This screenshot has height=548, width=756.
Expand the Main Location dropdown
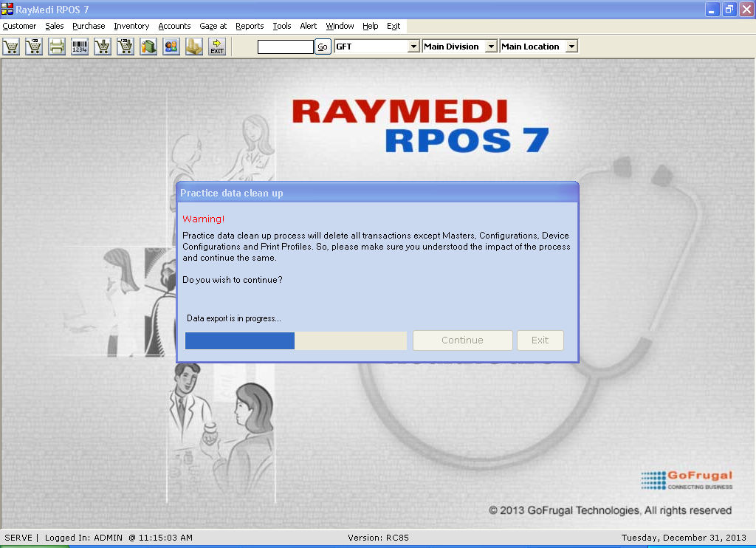(571, 47)
